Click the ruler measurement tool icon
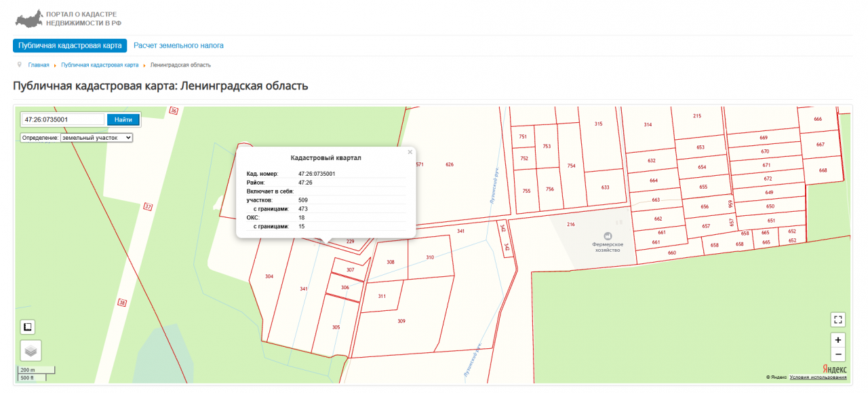868x393 pixels. tap(28, 327)
